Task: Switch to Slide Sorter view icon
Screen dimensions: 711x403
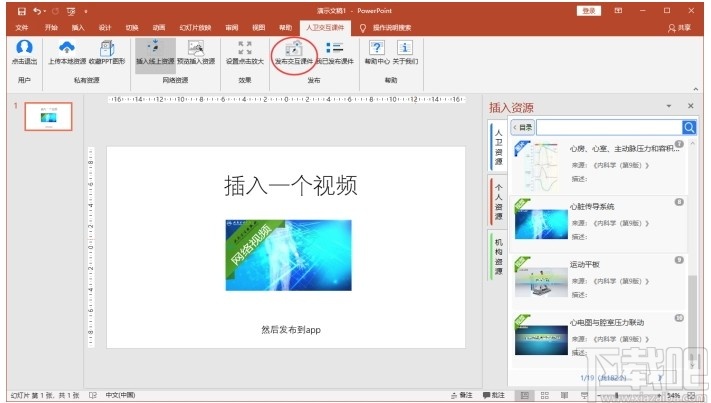Action: [545, 395]
